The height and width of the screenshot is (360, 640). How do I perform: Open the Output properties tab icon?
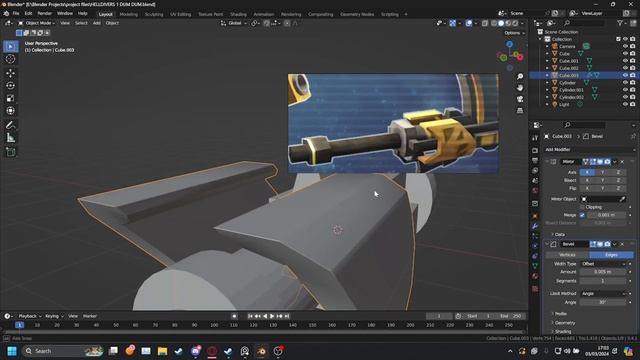(535, 160)
